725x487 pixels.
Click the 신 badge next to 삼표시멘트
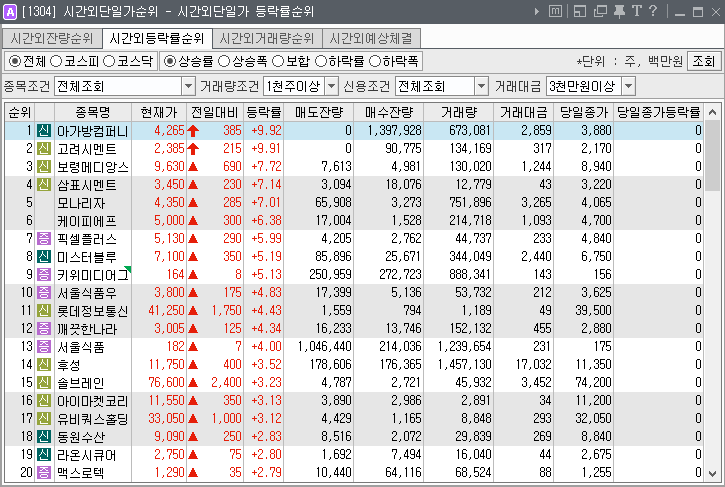pos(44,185)
